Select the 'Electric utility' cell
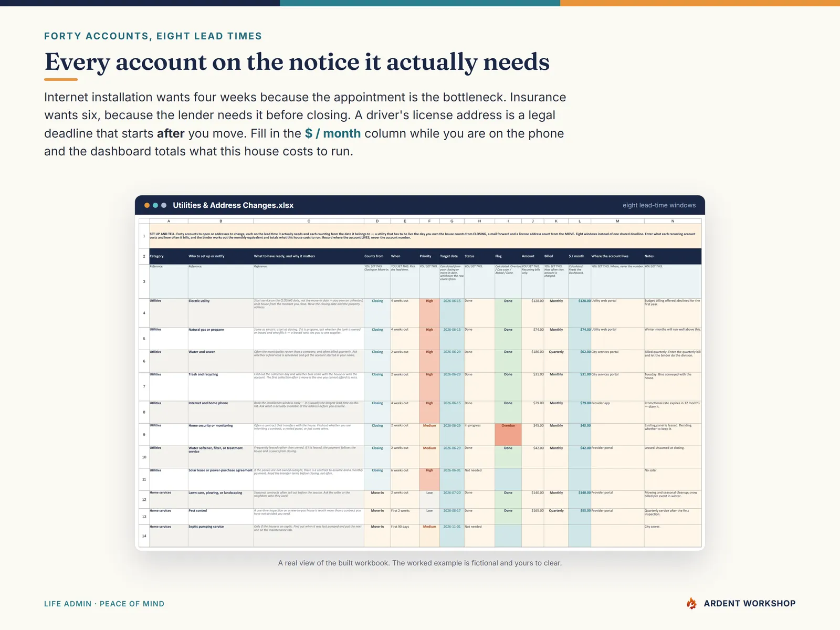Screen dimensions: 840x630 (220, 313)
